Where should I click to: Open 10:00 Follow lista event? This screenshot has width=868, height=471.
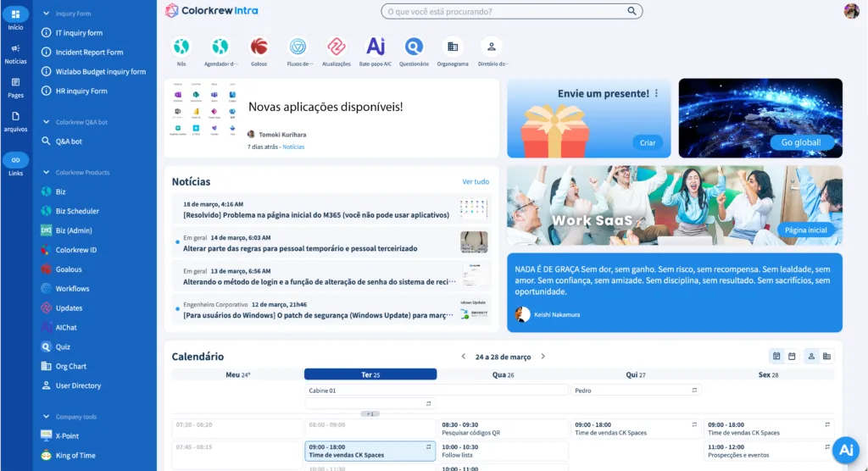pyautogui.click(x=503, y=451)
